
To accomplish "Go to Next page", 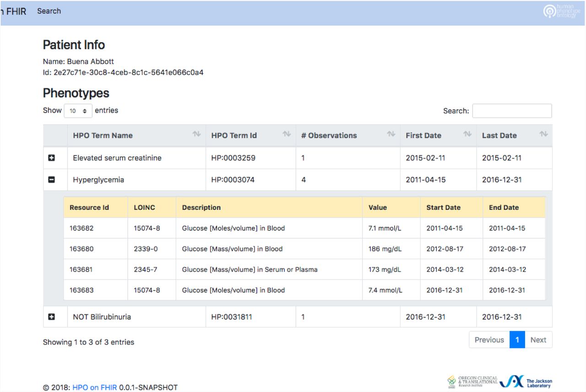I will click(538, 340).
